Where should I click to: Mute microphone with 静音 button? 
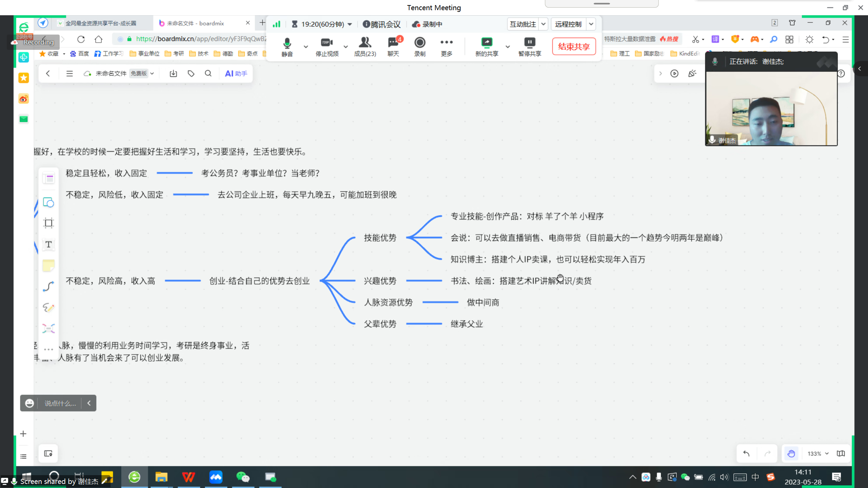287,46
